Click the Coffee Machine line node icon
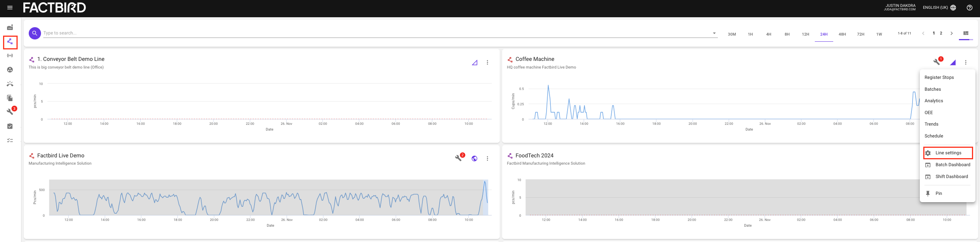The image size is (980, 242). click(x=510, y=59)
